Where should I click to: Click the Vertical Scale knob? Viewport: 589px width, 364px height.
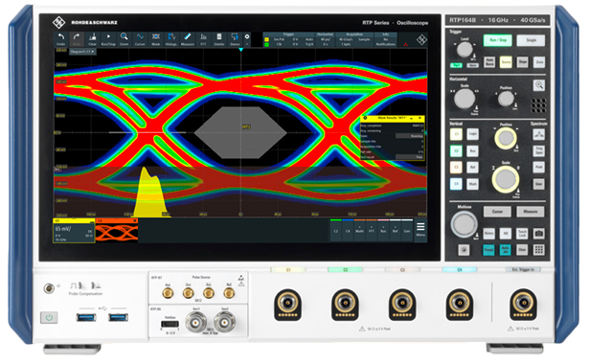pos(506,179)
